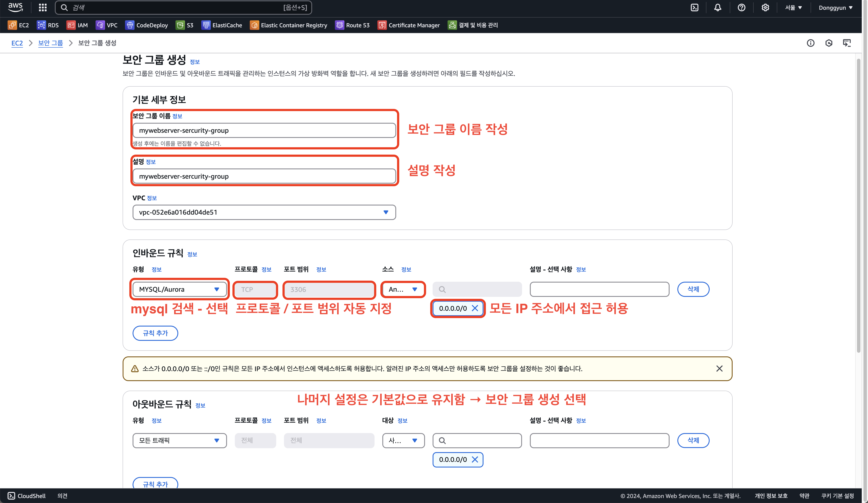Open the VPC service shortcut
Screen dimensions: 868x503
pyautogui.click(x=107, y=25)
